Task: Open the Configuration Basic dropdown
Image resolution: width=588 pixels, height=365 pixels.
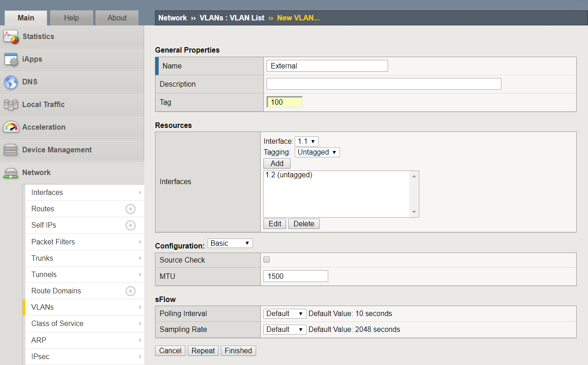Action: coord(230,243)
